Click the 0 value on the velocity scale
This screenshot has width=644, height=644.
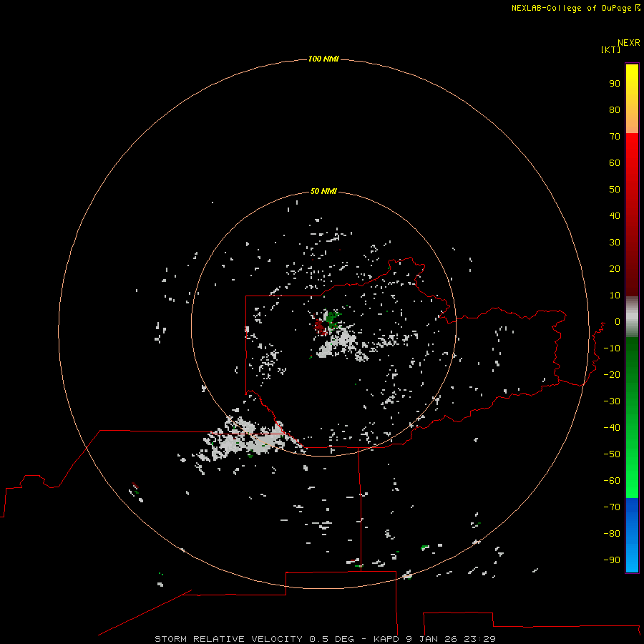(x=618, y=322)
